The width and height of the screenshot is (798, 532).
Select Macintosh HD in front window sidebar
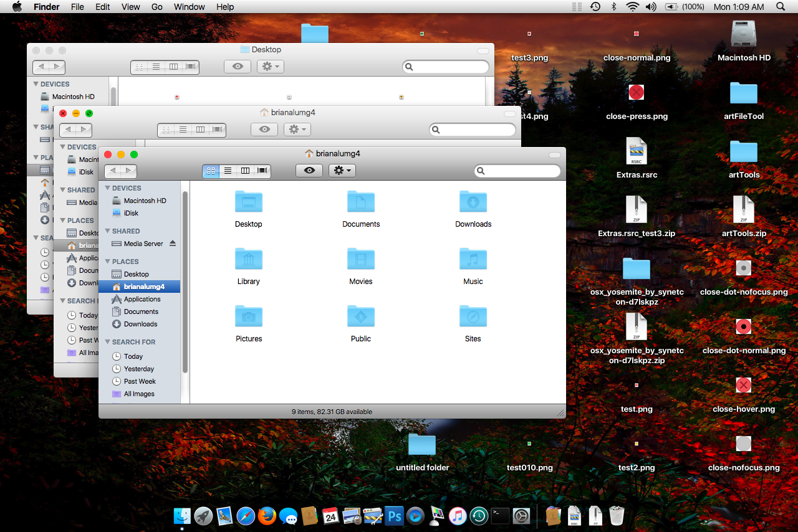[140, 201]
